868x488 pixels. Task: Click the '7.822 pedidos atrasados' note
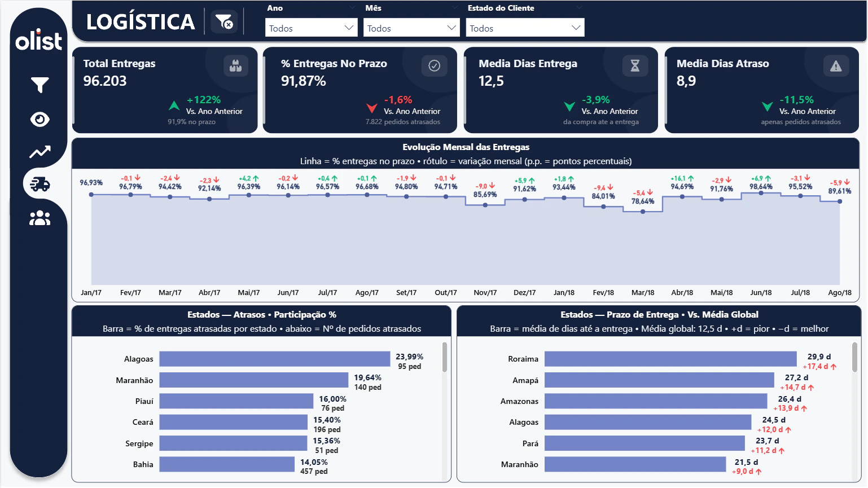(403, 122)
